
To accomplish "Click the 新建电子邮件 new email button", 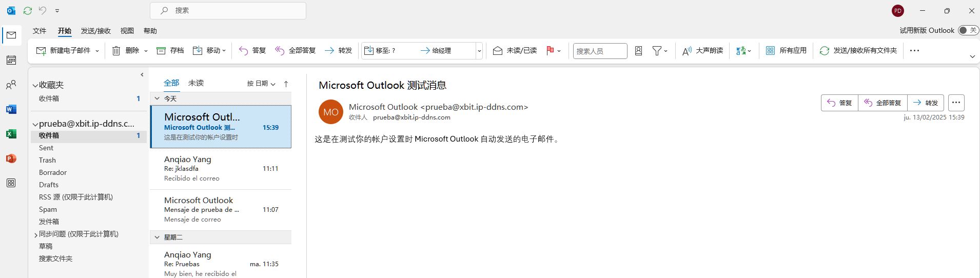I will point(63,50).
